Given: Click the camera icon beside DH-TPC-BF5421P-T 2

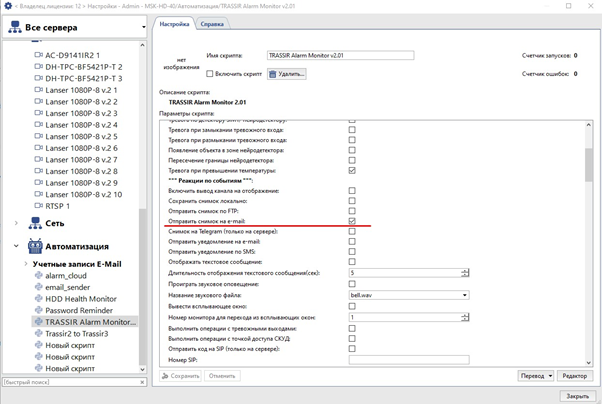Looking at the screenshot, I should tap(38, 66).
